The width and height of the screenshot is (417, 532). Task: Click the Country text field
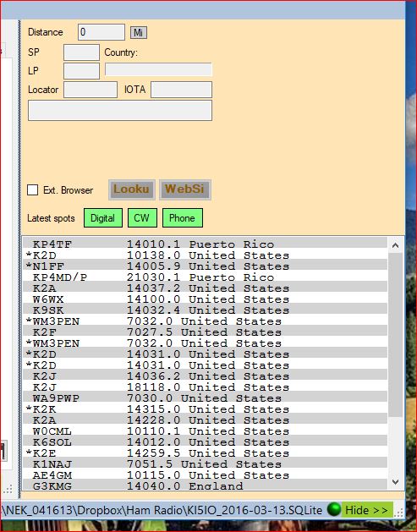coord(158,69)
